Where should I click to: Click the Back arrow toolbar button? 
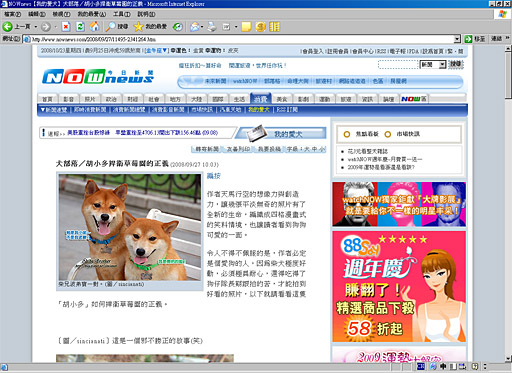[8, 27]
